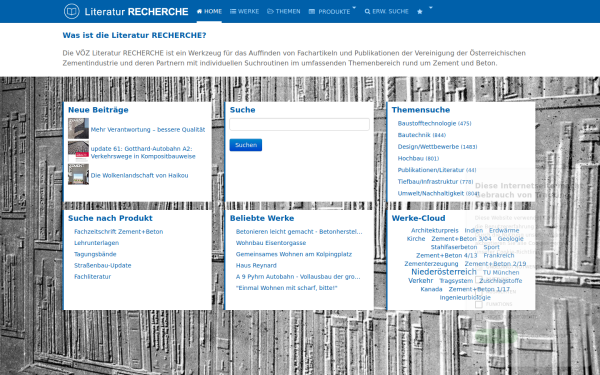Click Zuschlagstoffe tag
The height and width of the screenshot is (375, 600).
[501, 281]
